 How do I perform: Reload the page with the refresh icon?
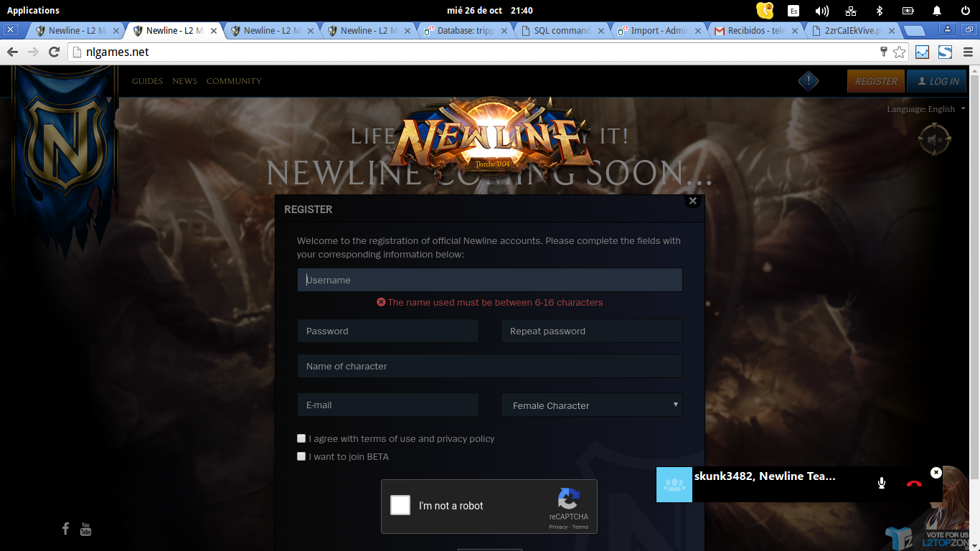tap(54, 52)
